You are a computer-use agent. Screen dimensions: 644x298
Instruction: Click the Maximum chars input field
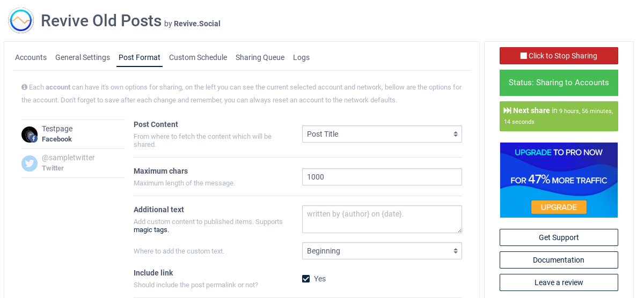pyautogui.click(x=382, y=177)
